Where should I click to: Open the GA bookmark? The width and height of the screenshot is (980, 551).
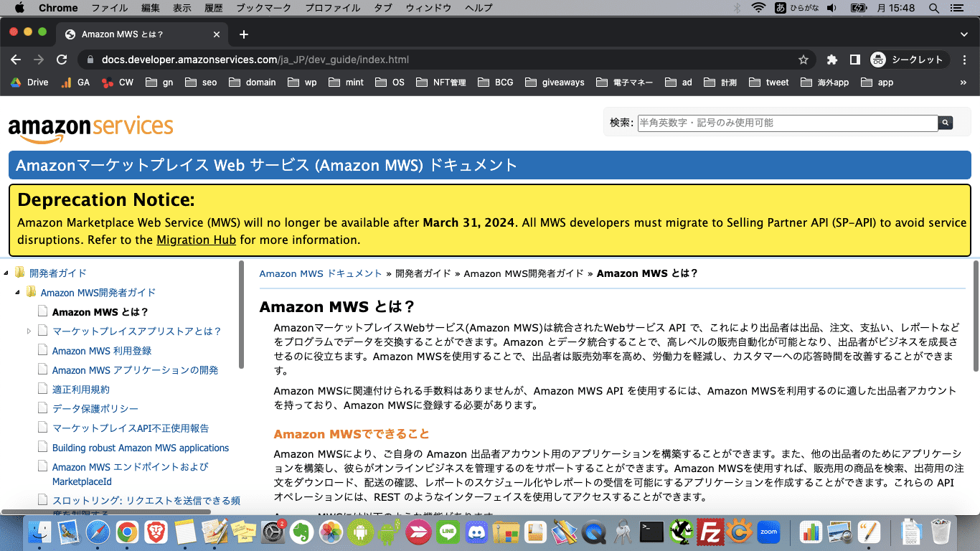[75, 83]
